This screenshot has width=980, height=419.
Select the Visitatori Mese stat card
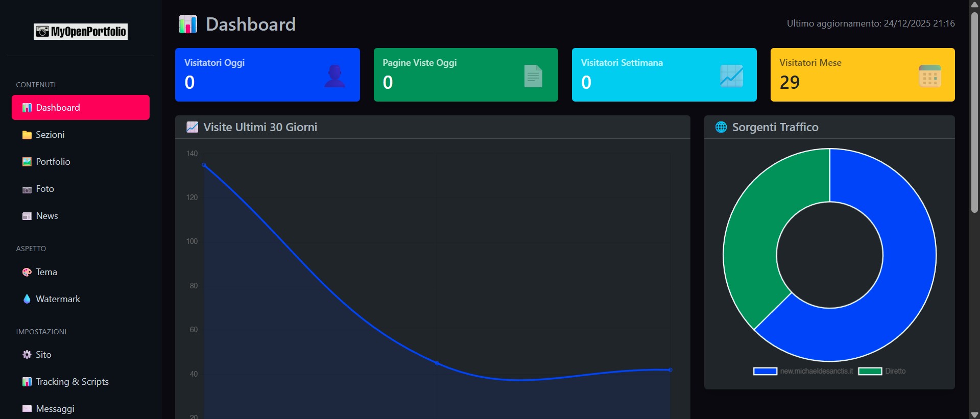863,75
